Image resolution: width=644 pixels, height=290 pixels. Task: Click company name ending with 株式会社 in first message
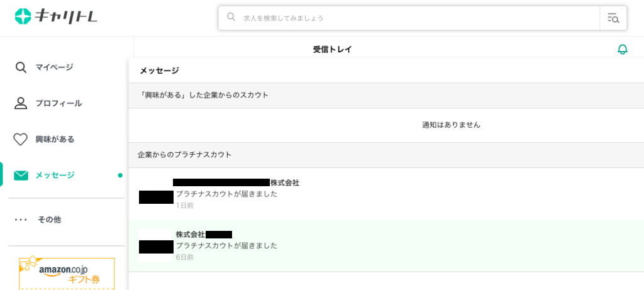click(x=236, y=183)
